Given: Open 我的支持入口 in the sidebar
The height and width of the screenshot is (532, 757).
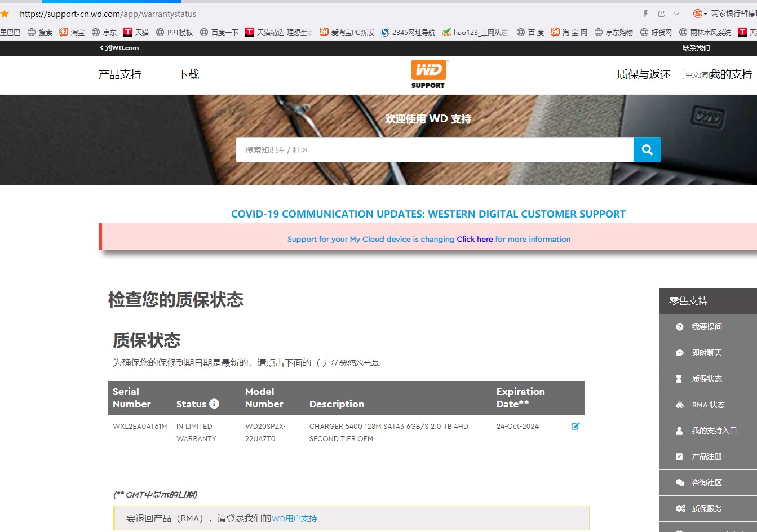Looking at the screenshot, I should pos(708,431).
